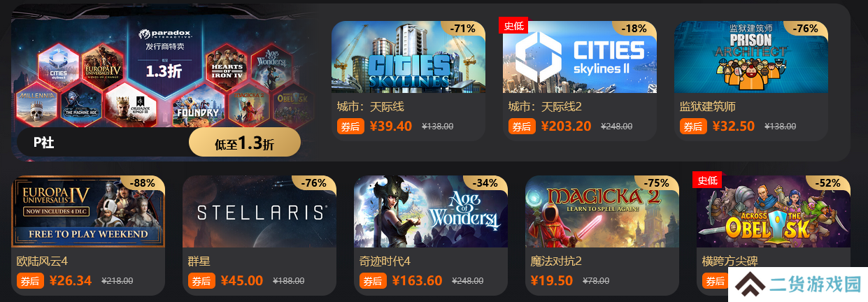This screenshot has width=868, height=302.
Task: Select the Europa Universalis IV cover image
Action: click(88, 212)
